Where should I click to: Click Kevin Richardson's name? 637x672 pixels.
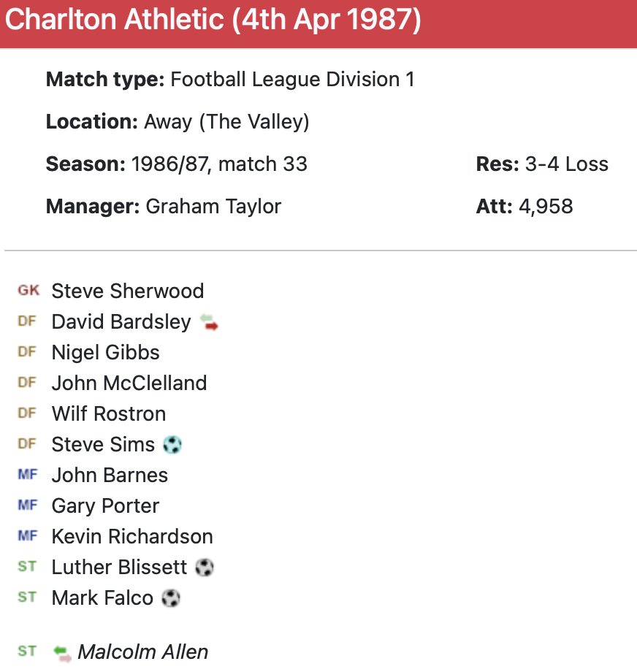[x=132, y=537]
